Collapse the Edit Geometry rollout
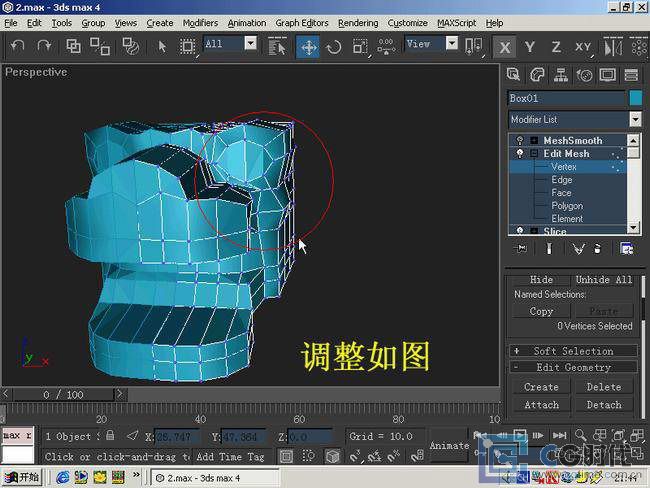This screenshot has height=488, width=650. pyautogui.click(x=573, y=367)
